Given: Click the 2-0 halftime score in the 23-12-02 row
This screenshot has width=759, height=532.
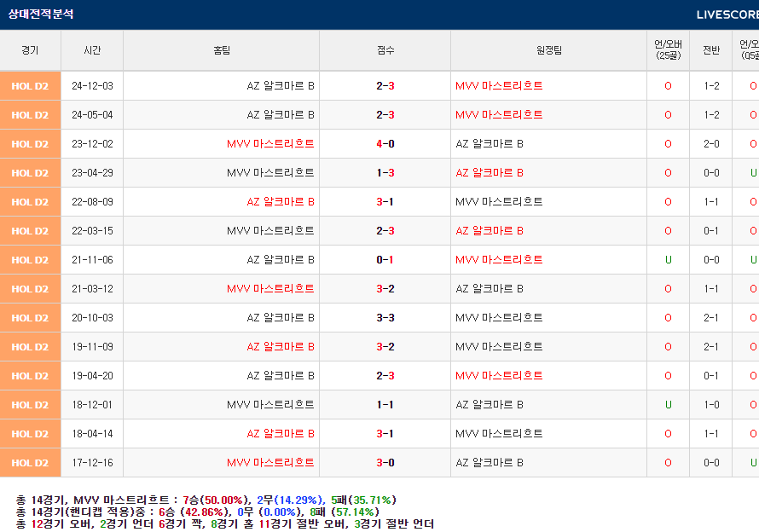Looking at the screenshot, I should pyautogui.click(x=711, y=144).
